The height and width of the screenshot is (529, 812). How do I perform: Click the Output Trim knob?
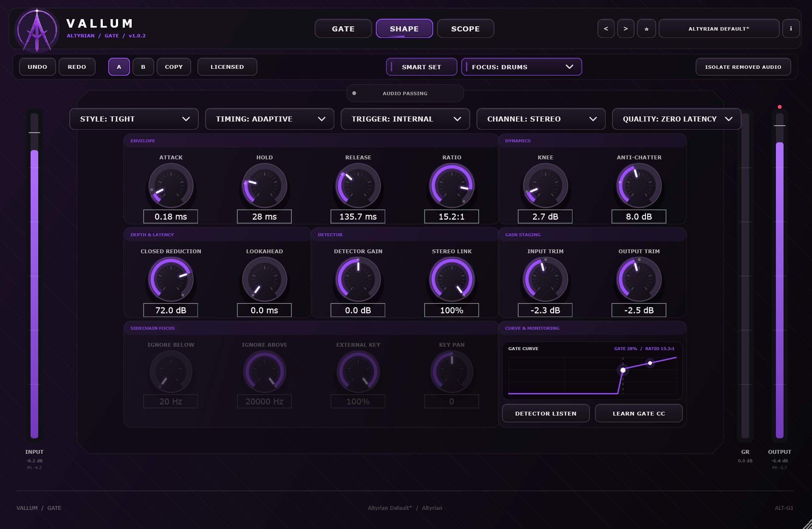click(639, 280)
